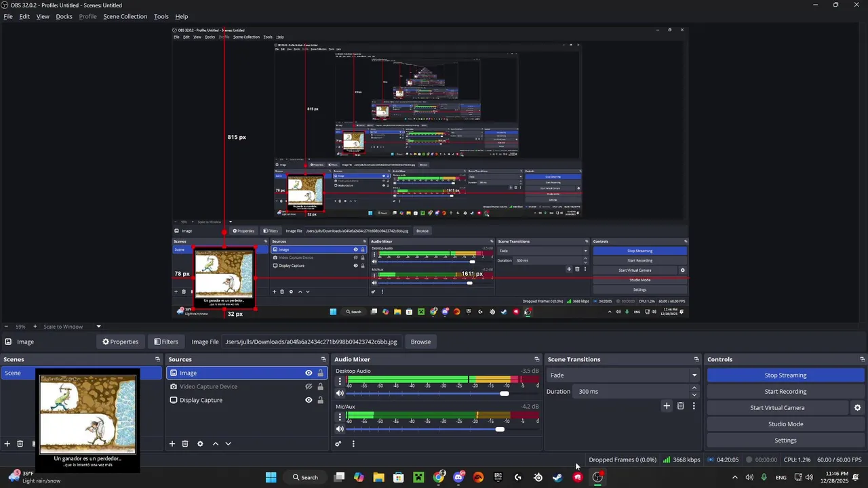Mute Mic/Aux with speaker icon
Screen dimensions: 868x488
click(x=340, y=429)
